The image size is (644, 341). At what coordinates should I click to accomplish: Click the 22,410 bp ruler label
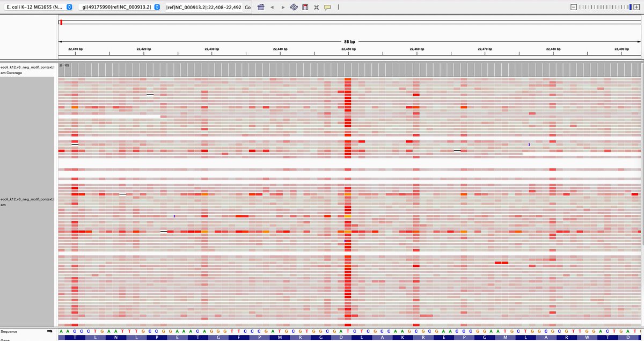pyautogui.click(x=76, y=49)
